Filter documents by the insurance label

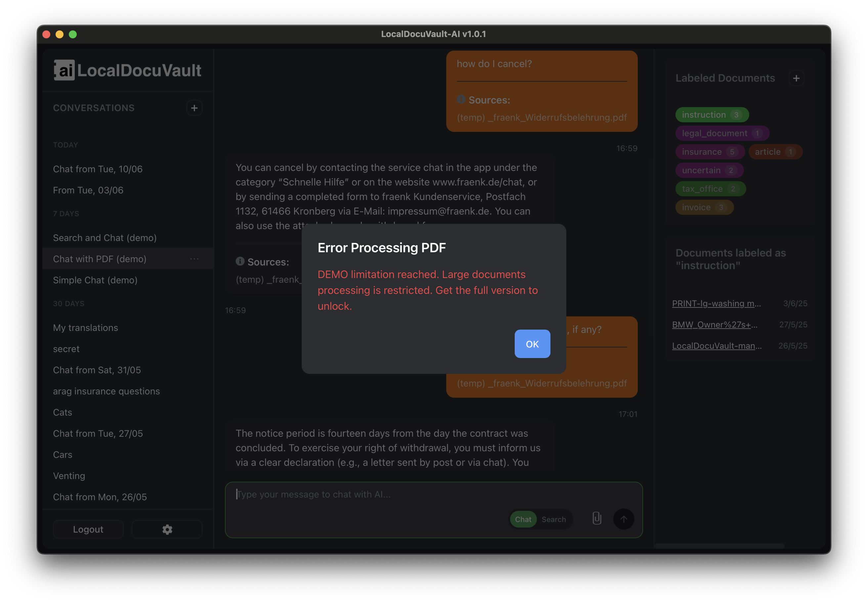click(x=710, y=152)
